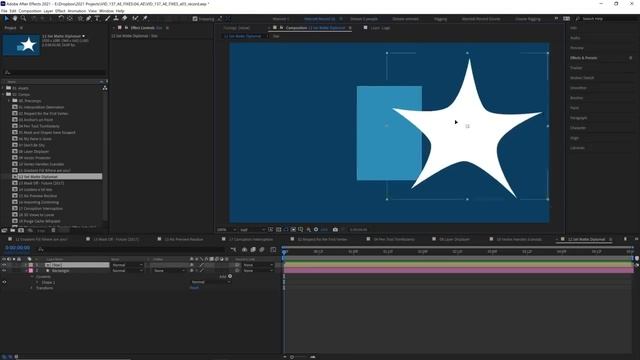Viewport: 640px width, 360px height.
Task: Open the Paragraph panel
Action: pyautogui.click(x=578, y=118)
